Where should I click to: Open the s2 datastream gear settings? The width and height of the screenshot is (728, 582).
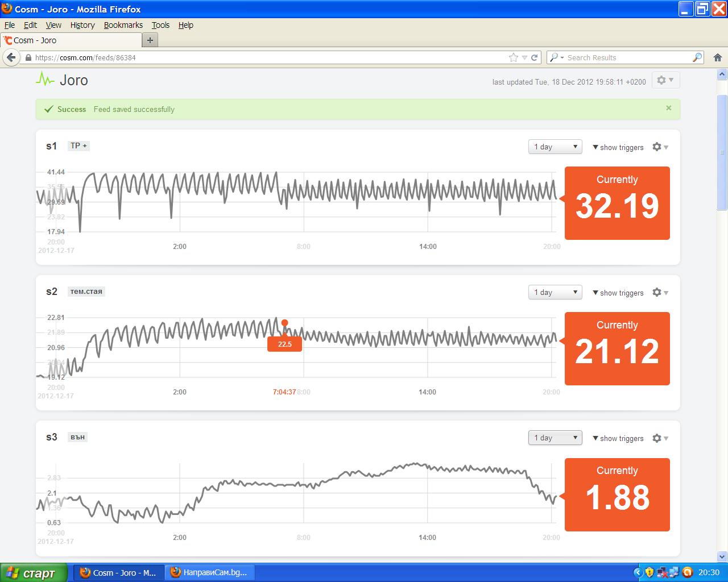[660, 293]
